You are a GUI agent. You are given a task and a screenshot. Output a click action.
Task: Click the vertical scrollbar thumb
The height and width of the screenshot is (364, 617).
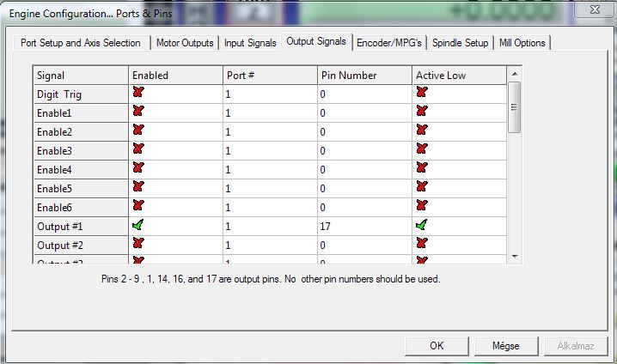[515, 108]
